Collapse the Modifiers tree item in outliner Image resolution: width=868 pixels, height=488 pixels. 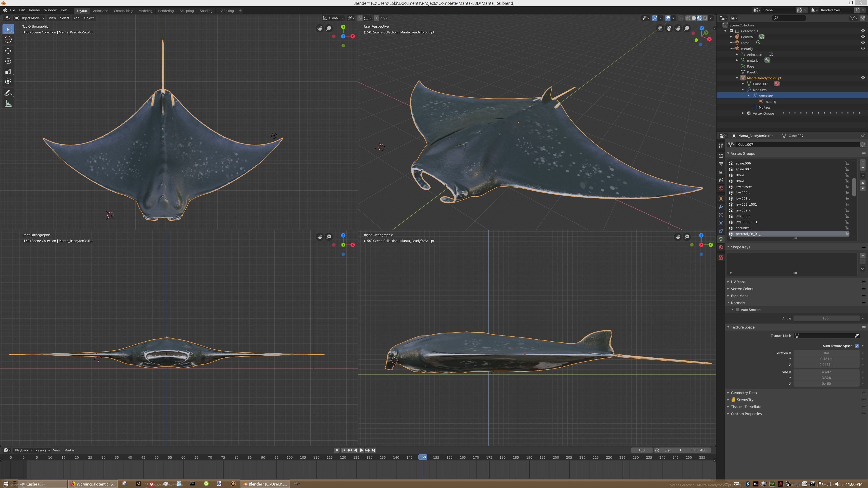[x=743, y=90]
